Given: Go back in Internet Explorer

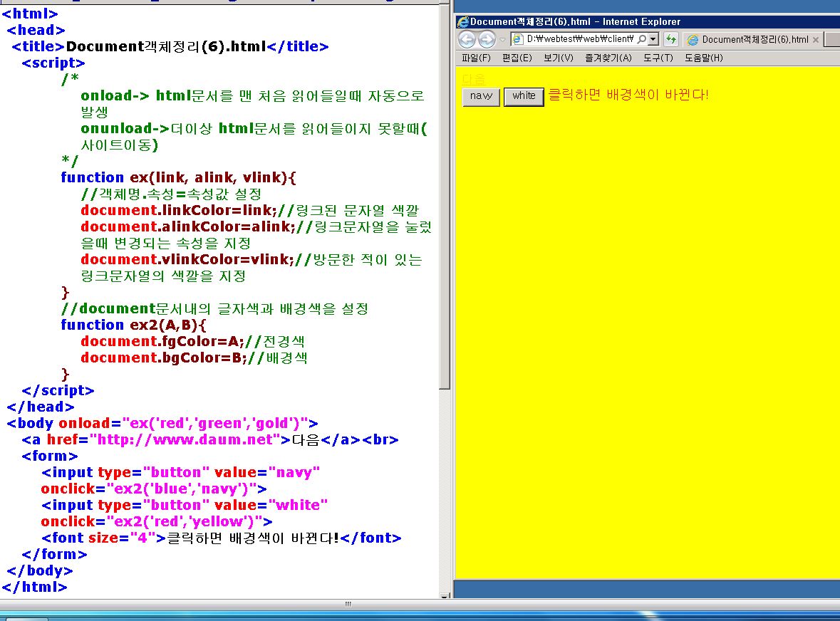Looking at the screenshot, I should (467, 39).
